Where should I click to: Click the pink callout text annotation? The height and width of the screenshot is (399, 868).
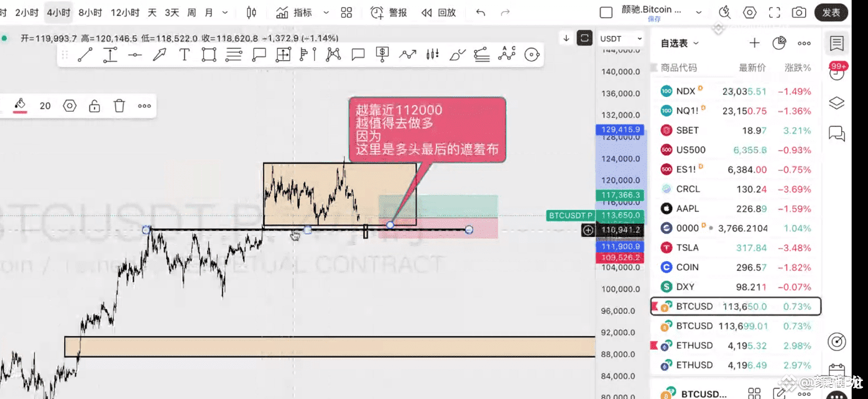[427, 129]
